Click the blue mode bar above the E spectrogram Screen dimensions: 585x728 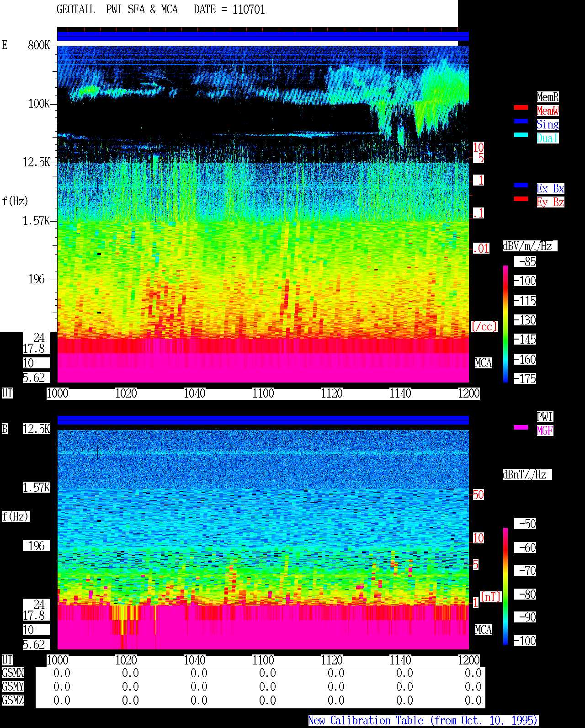click(x=263, y=37)
